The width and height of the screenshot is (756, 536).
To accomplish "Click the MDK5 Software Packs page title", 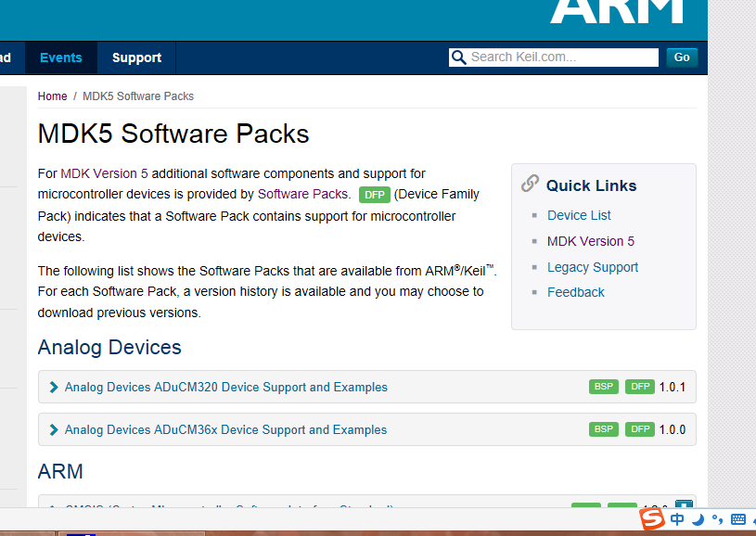I will click(x=173, y=134).
